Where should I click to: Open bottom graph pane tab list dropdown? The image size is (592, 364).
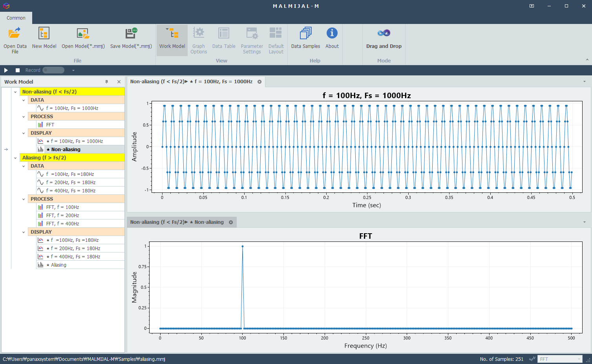tap(585, 222)
